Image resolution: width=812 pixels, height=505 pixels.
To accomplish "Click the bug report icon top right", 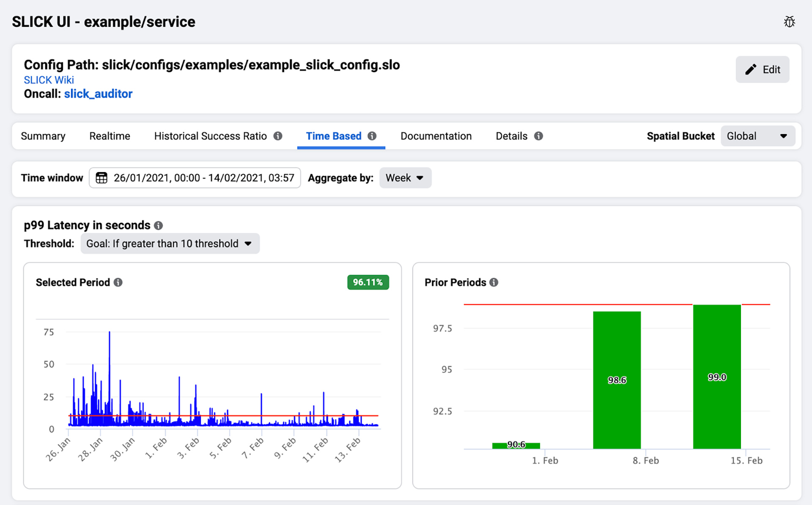I will point(790,21).
